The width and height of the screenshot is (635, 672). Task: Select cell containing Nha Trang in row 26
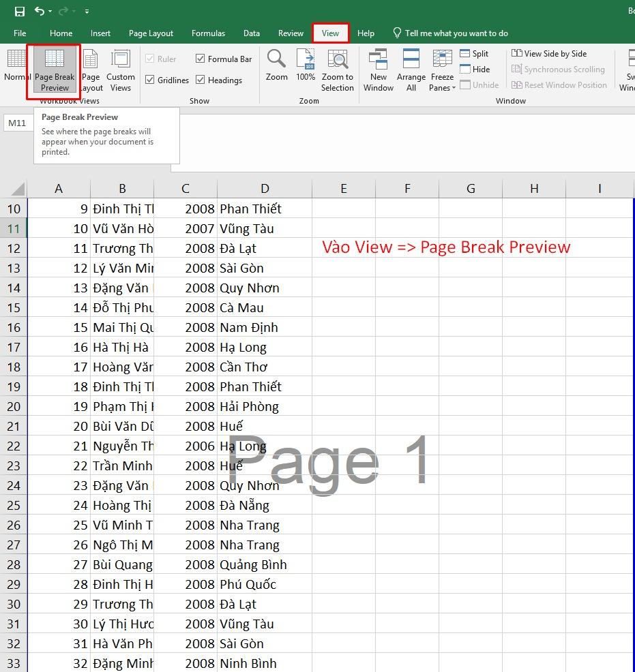click(x=265, y=525)
